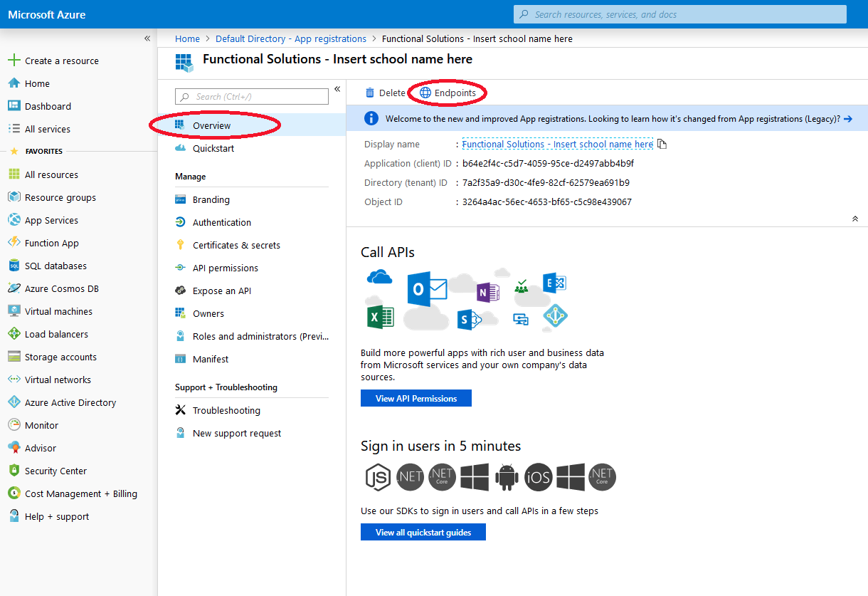Image resolution: width=868 pixels, height=596 pixels.
Task: Open the Azure Active Directory icon
Action: (x=14, y=402)
